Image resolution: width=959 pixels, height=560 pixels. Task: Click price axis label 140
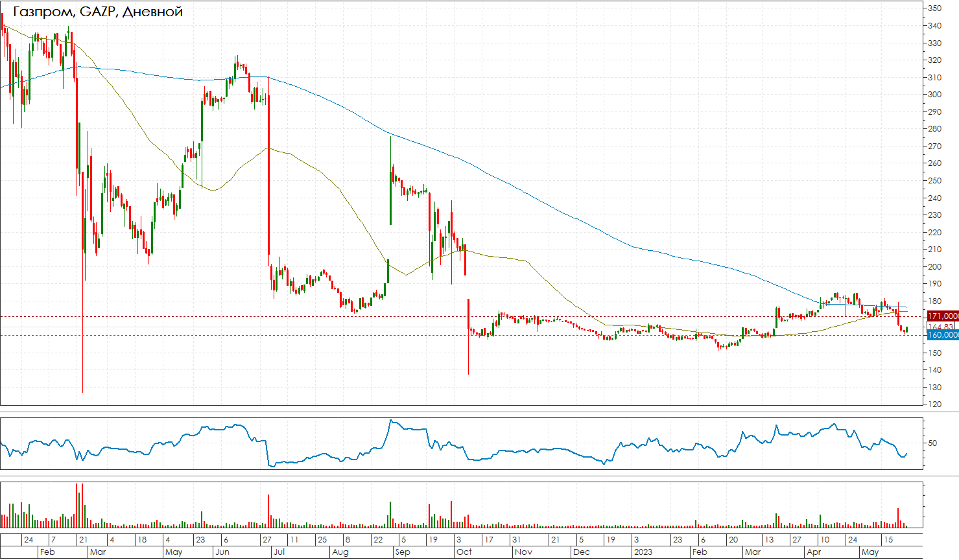coord(935,370)
